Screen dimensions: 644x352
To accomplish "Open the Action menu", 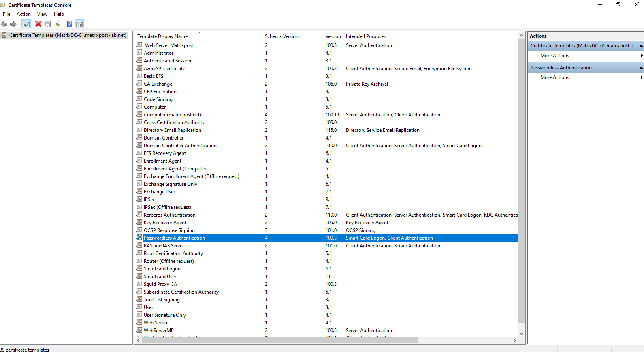I will [x=23, y=14].
